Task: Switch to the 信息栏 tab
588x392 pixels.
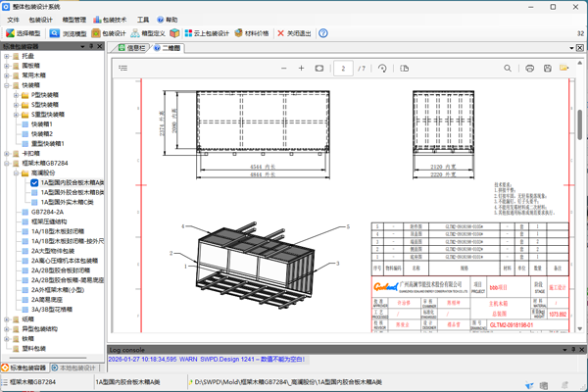Action: 135,47
